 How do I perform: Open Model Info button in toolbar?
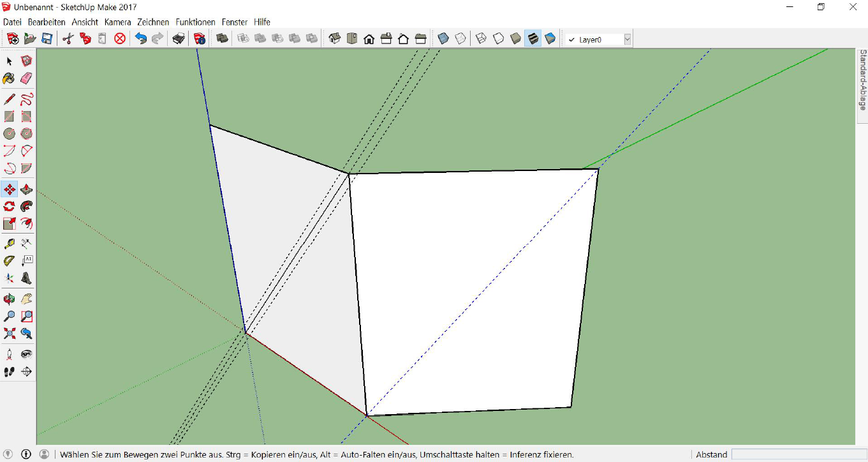[200, 39]
